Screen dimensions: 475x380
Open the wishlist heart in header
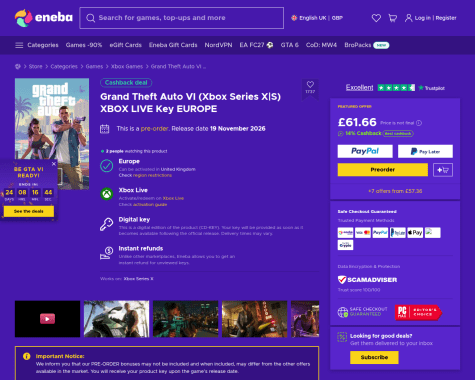pos(376,18)
